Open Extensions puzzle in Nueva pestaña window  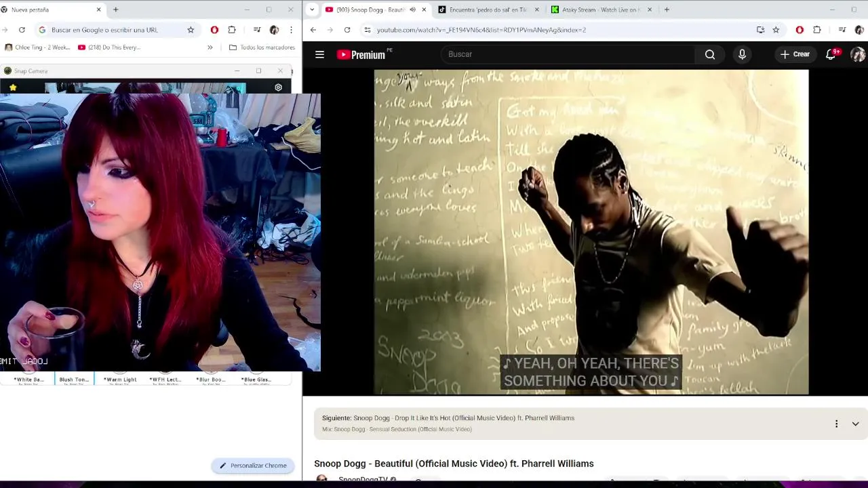tap(232, 30)
